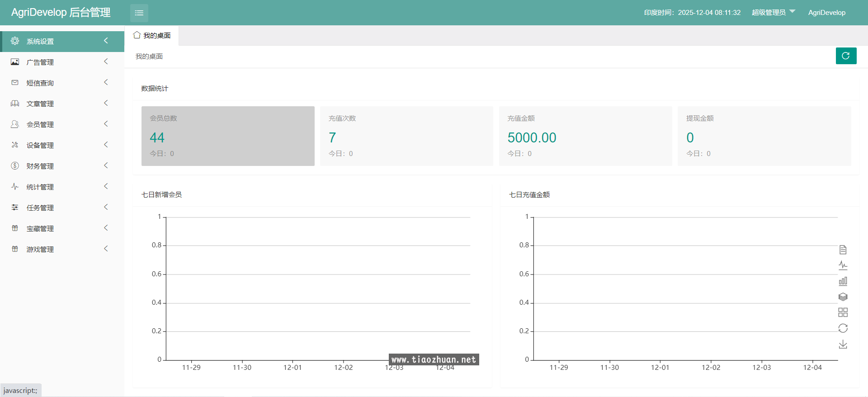Expand the 文章管理 chevron arrow

[x=106, y=103]
